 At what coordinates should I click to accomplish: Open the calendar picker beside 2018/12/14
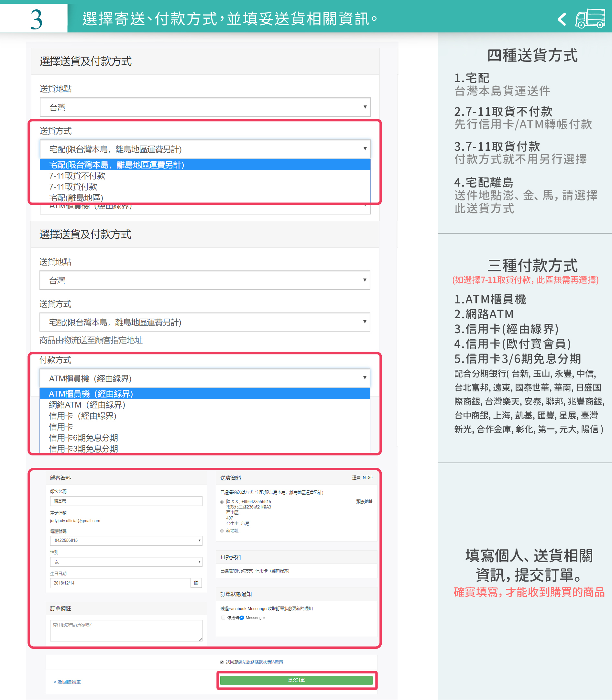pyautogui.click(x=196, y=583)
